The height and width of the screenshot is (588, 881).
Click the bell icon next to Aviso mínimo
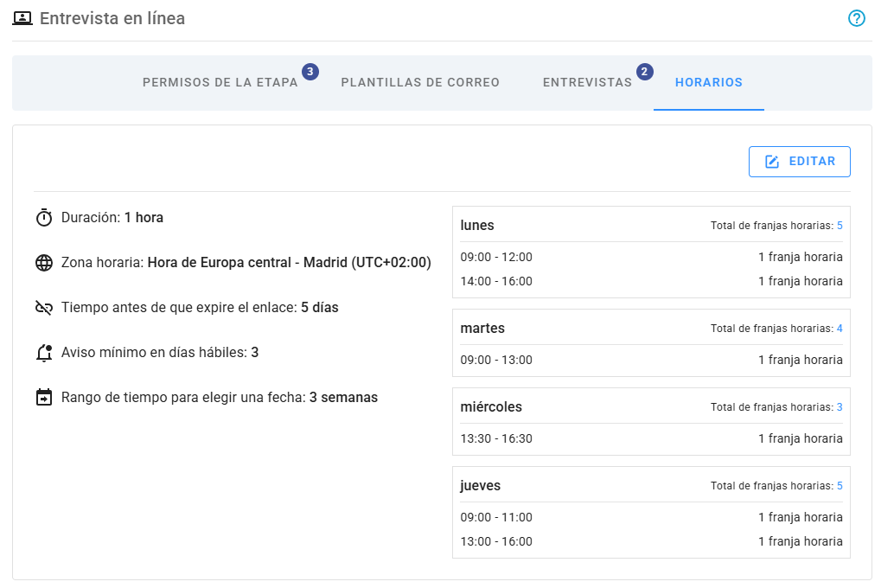(x=44, y=352)
